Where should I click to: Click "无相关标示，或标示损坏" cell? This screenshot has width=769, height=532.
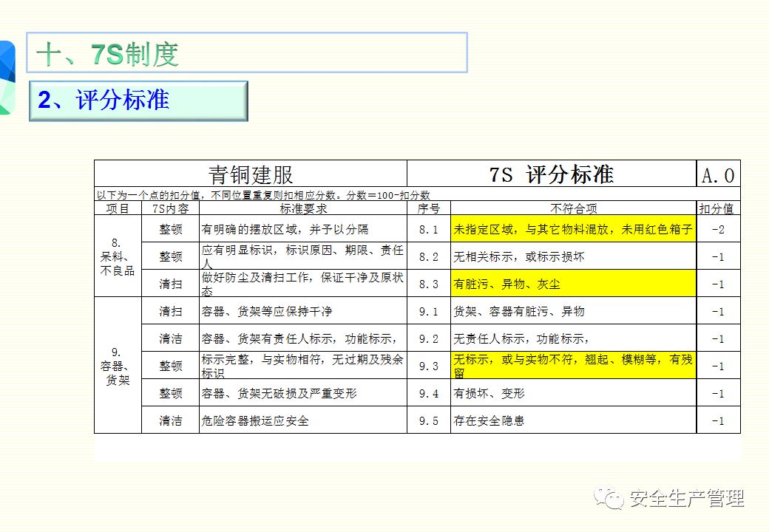point(573,256)
